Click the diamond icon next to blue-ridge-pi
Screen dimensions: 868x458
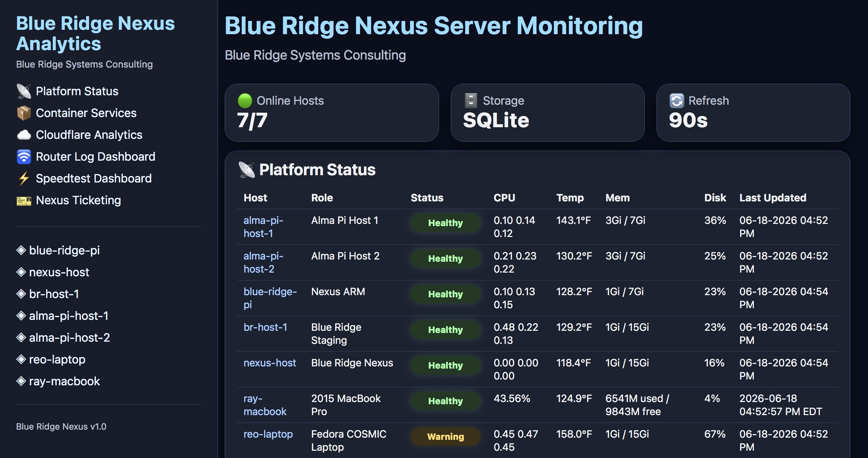(21, 250)
